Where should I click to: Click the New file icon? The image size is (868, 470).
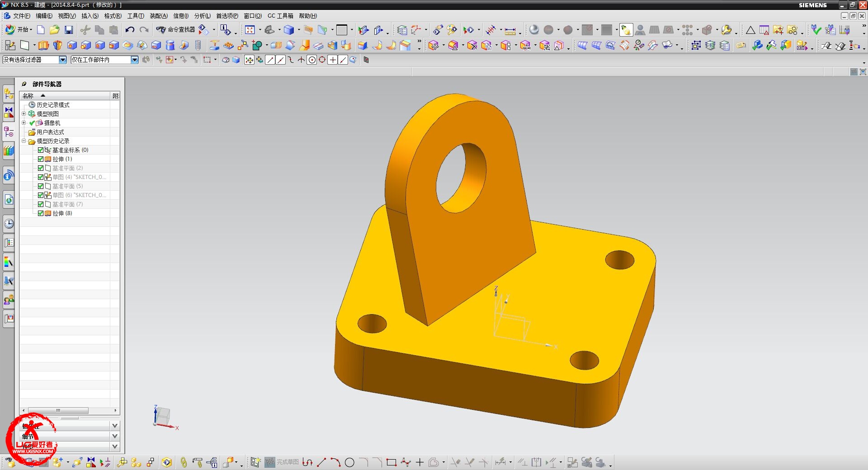pyautogui.click(x=41, y=30)
